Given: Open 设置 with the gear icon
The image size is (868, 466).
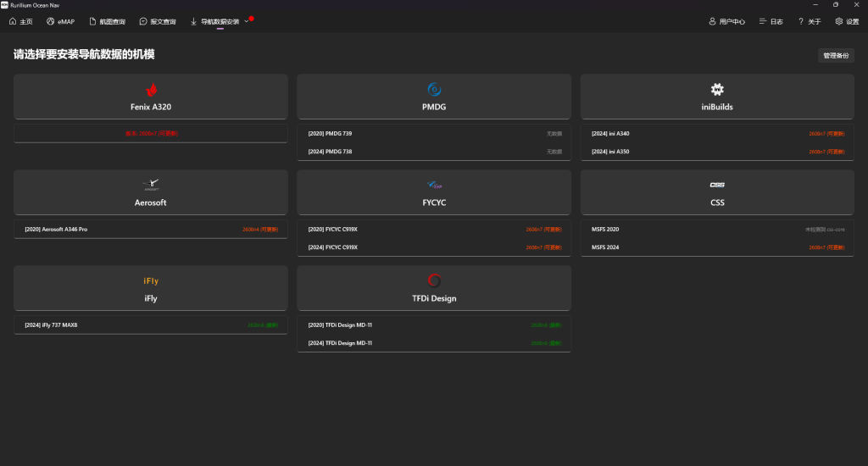Looking at the screenshot, I should [839, 21].
